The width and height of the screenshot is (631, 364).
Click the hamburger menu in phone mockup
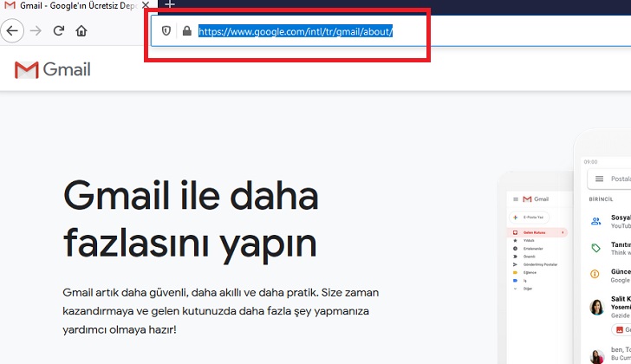tap(599, 179)
